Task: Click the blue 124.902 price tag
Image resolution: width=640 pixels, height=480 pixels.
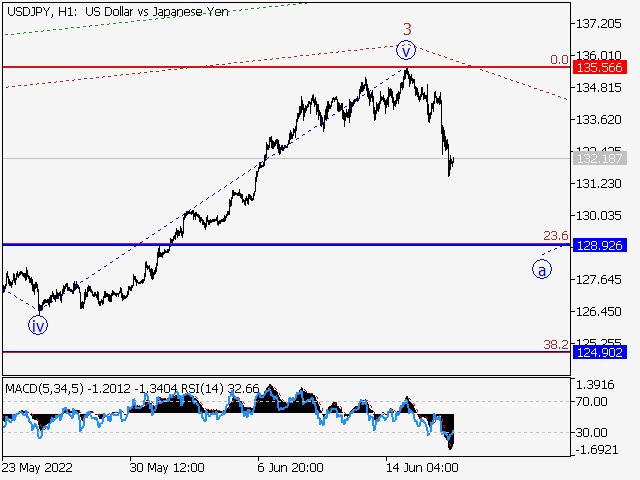Action: (600, 352)
